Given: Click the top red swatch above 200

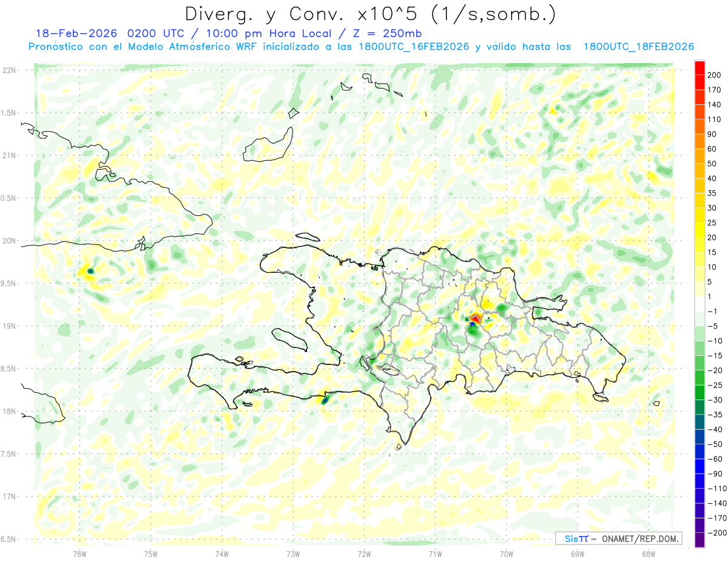Looking at the screenshot, I should [x=699, y=67].
